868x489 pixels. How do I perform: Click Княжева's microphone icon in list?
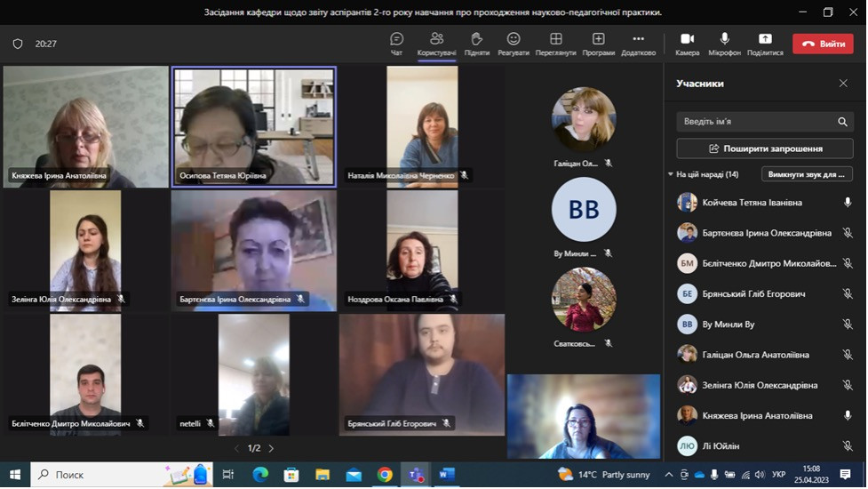tap(847, 416)
